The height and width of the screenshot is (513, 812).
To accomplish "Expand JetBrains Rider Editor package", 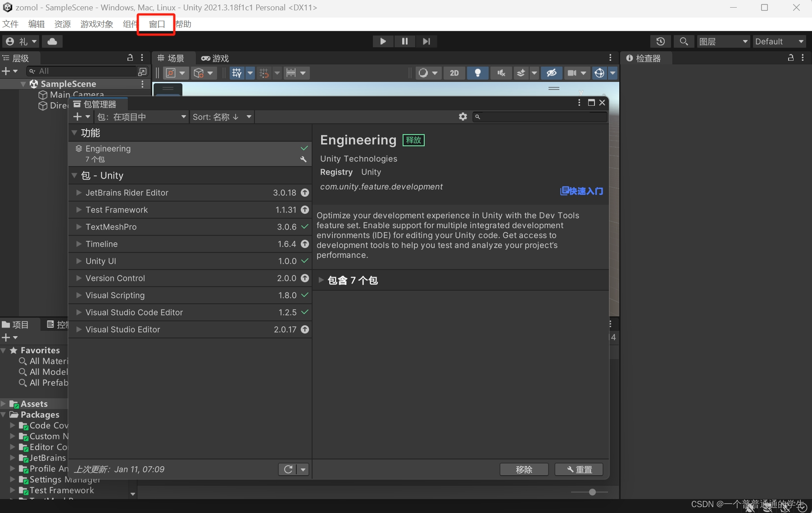I will click(79, 193).
